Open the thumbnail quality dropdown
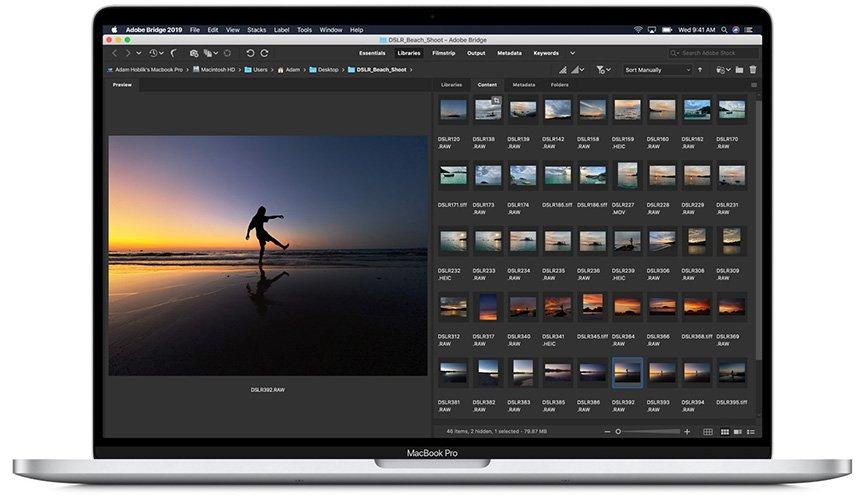864x496 pixels. coord(577,70)
